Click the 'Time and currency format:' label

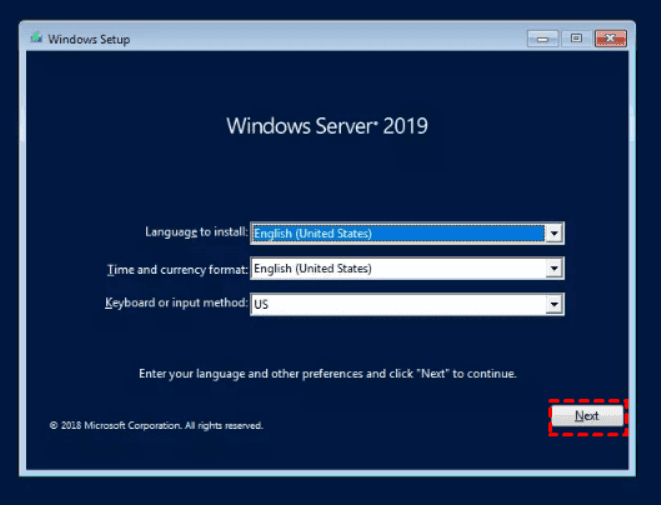click(177, 269)
